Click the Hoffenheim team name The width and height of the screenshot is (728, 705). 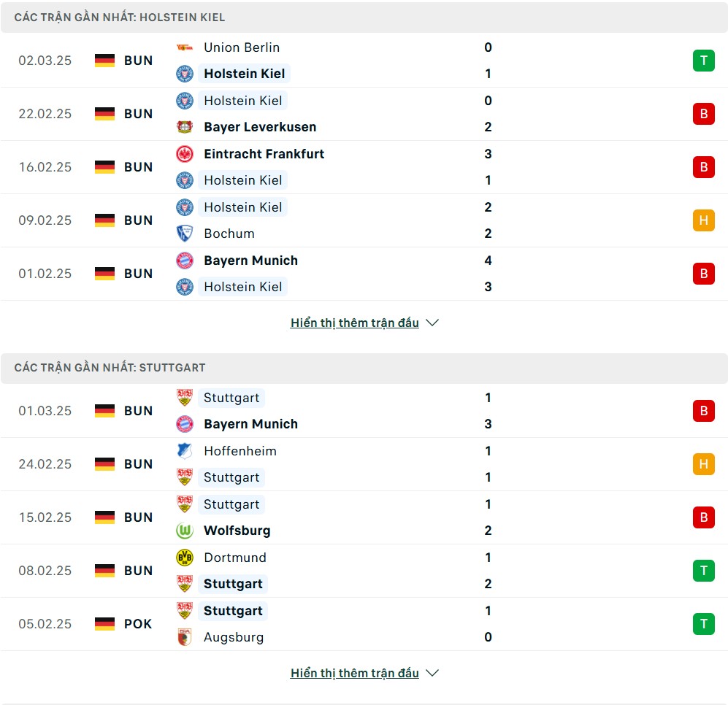pos(240,451)
